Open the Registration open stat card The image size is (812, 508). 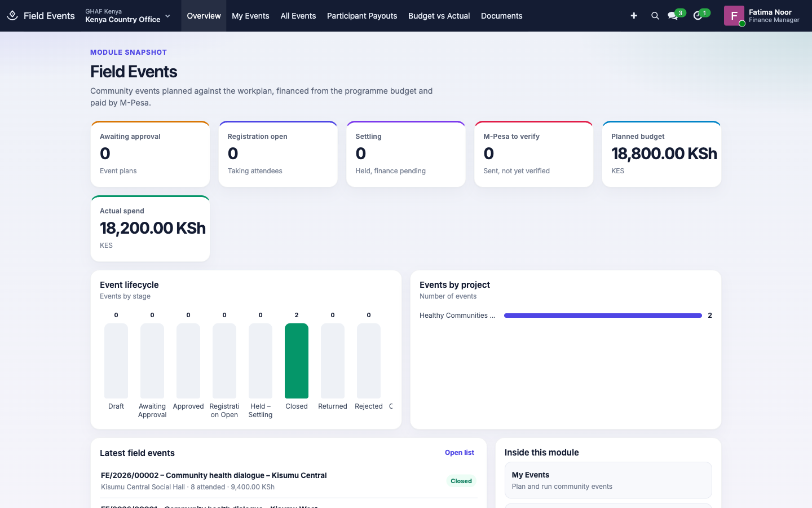click(x=278, y=154)
